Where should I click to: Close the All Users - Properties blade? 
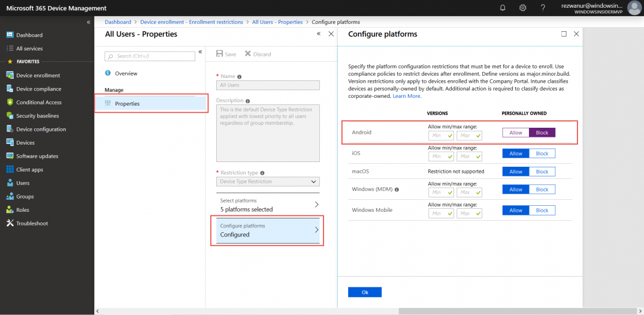331,34
